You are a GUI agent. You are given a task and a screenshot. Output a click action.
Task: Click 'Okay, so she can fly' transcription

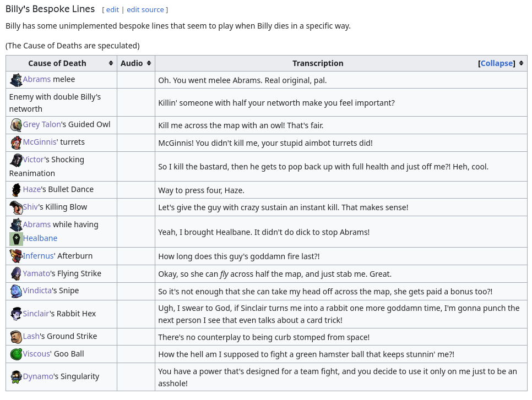[x=275, y=274]
